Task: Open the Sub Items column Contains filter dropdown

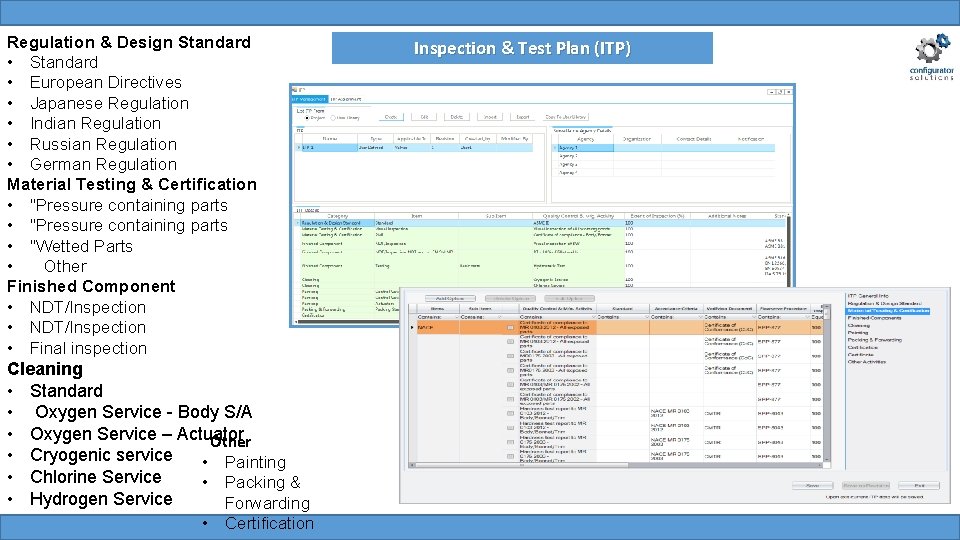Action: pyautogui.click(x=500, y=317)
